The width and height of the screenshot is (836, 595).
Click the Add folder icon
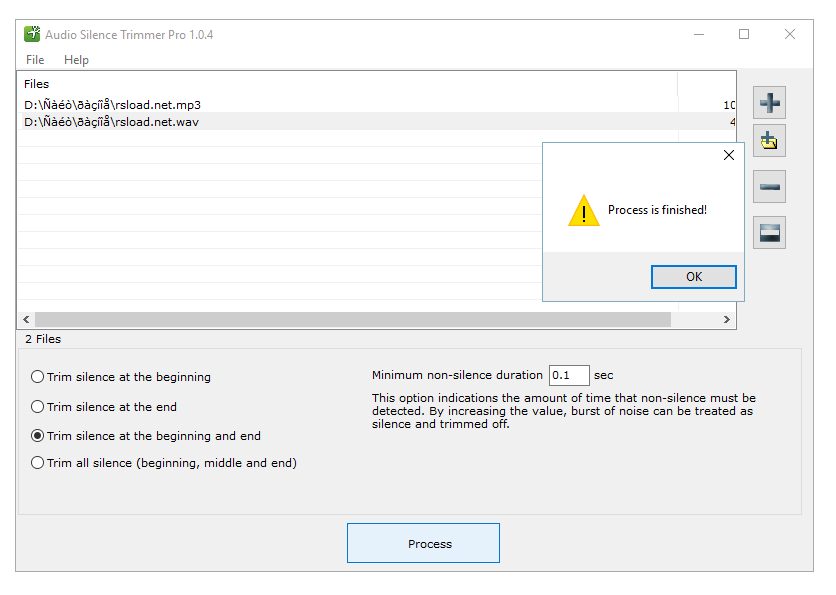[x=769, y=141]
